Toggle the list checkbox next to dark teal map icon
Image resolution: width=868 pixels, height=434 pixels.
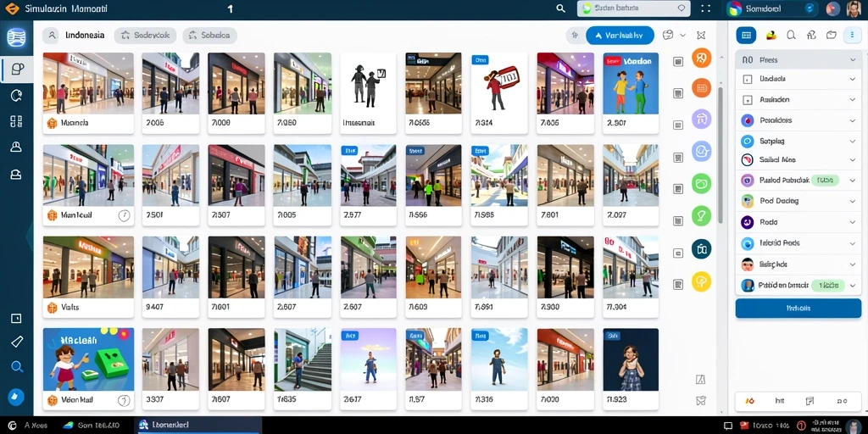[x=678, y=253]
